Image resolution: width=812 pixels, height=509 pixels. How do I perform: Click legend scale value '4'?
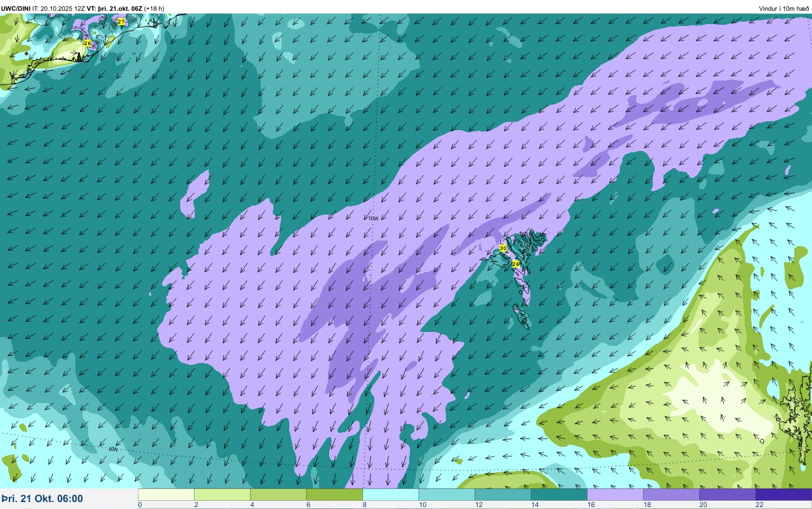tap(252, 505)
